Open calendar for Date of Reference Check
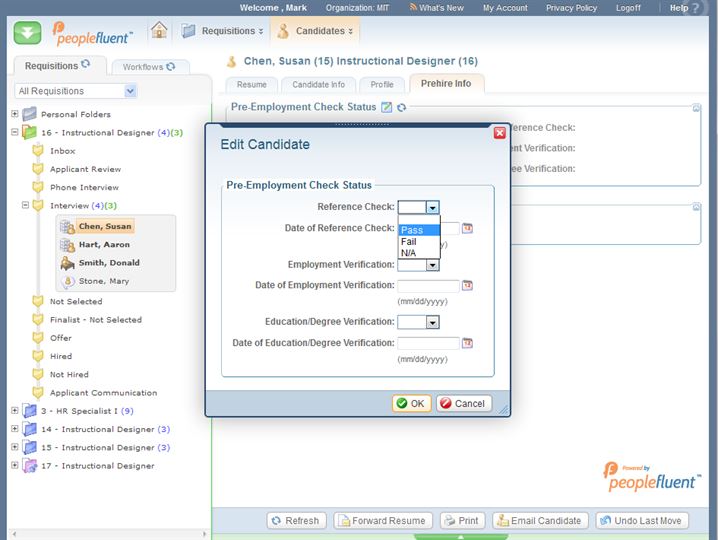 pos(467,228)
